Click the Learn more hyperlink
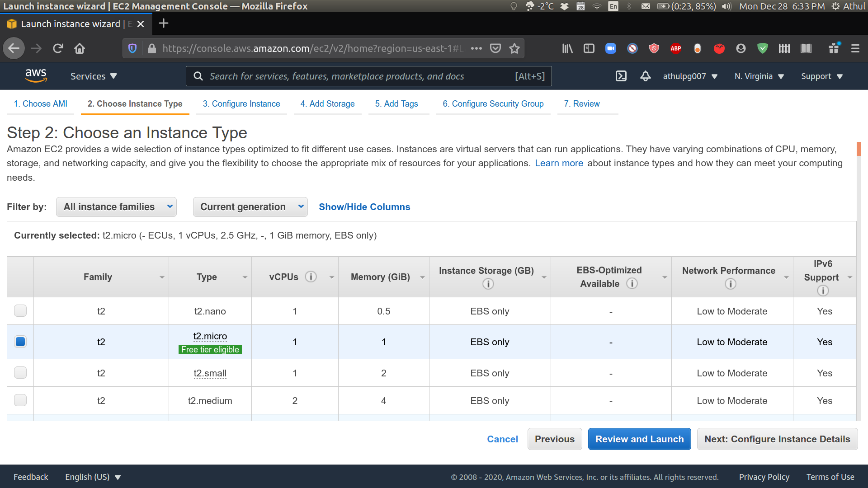 [x=559, y=163]
